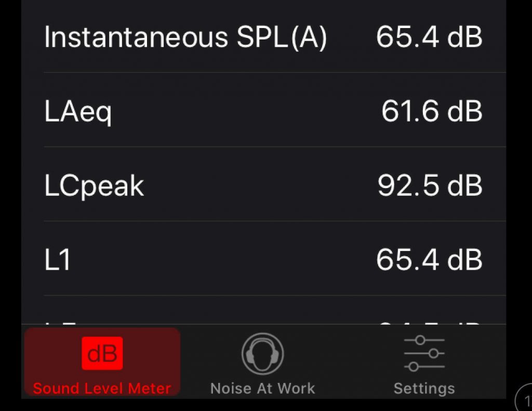532x411 pixels.
Task: Select the headphones Noise At Work icon
Action: click(262, 353)
